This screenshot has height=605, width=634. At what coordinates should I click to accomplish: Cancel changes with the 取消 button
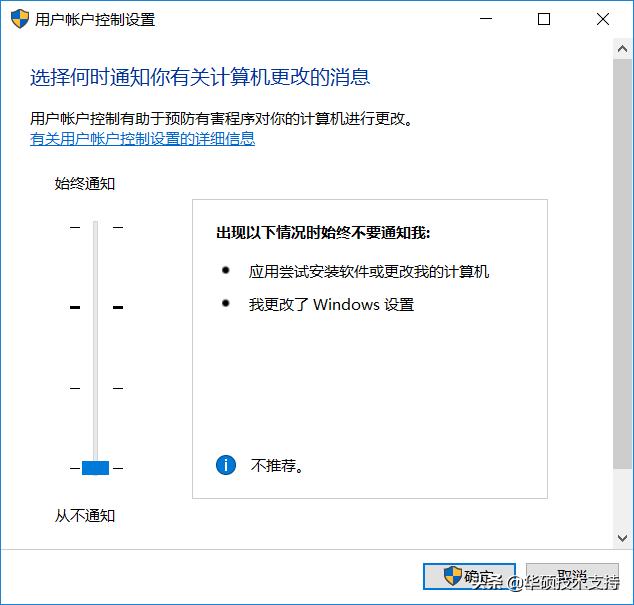point(572,576)
